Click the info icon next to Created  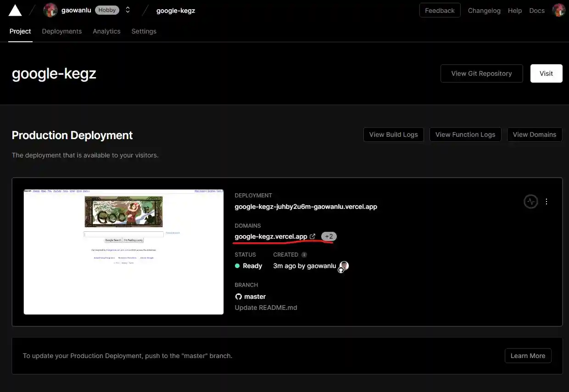[x=304, y=254]
